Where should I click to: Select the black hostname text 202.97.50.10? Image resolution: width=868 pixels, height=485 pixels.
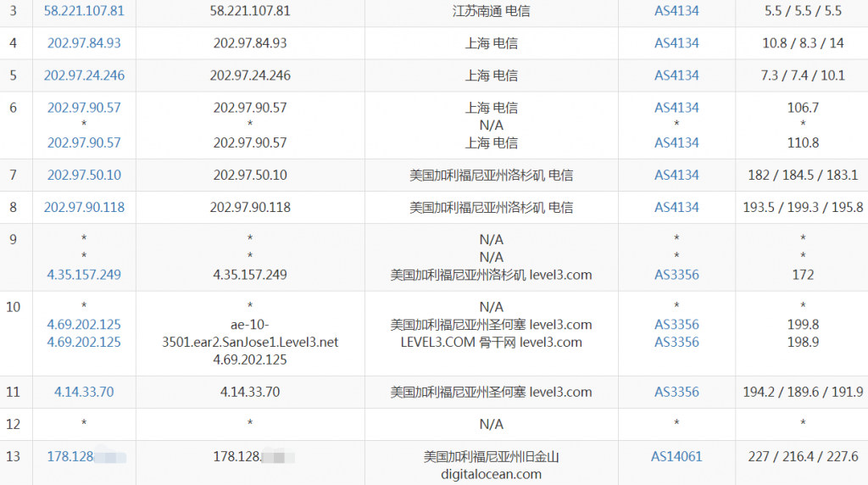250,175
